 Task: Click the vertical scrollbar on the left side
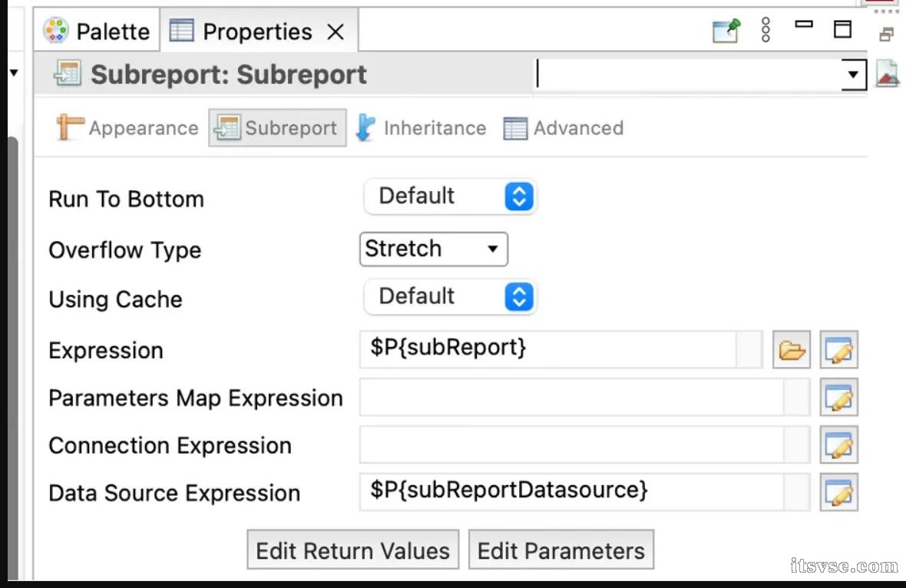(x=13, y=358)
